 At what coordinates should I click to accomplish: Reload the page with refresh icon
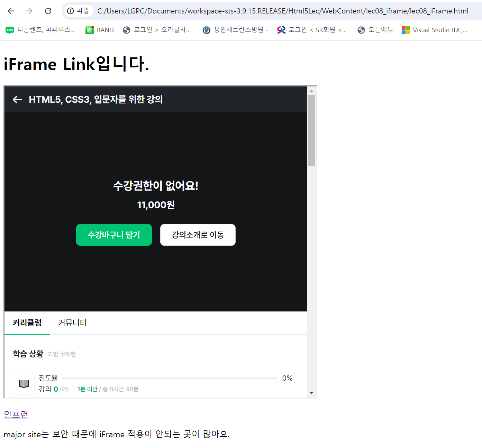click(48, 11)
